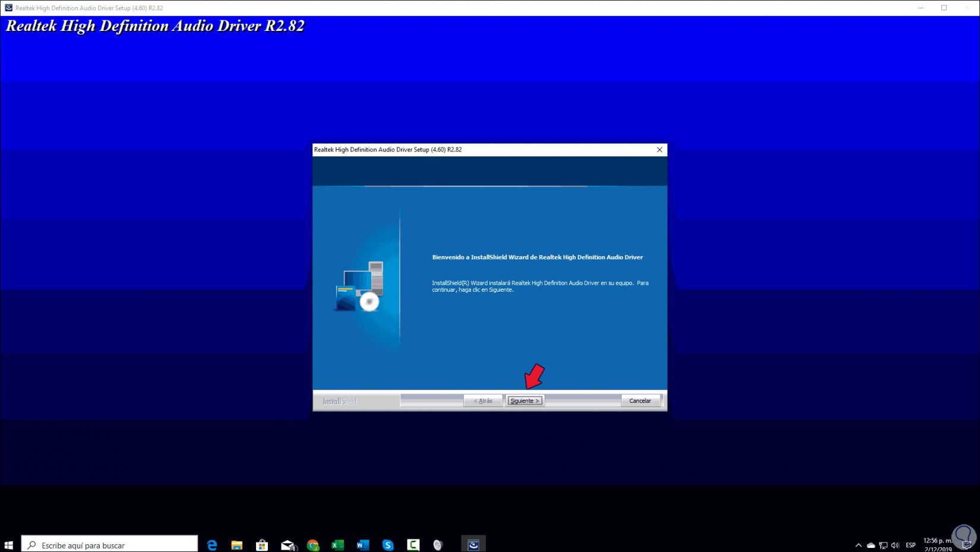Open File Explorer from taskbar
The width and height of the screenshot is (980, 552).
(x=237, y=545)
